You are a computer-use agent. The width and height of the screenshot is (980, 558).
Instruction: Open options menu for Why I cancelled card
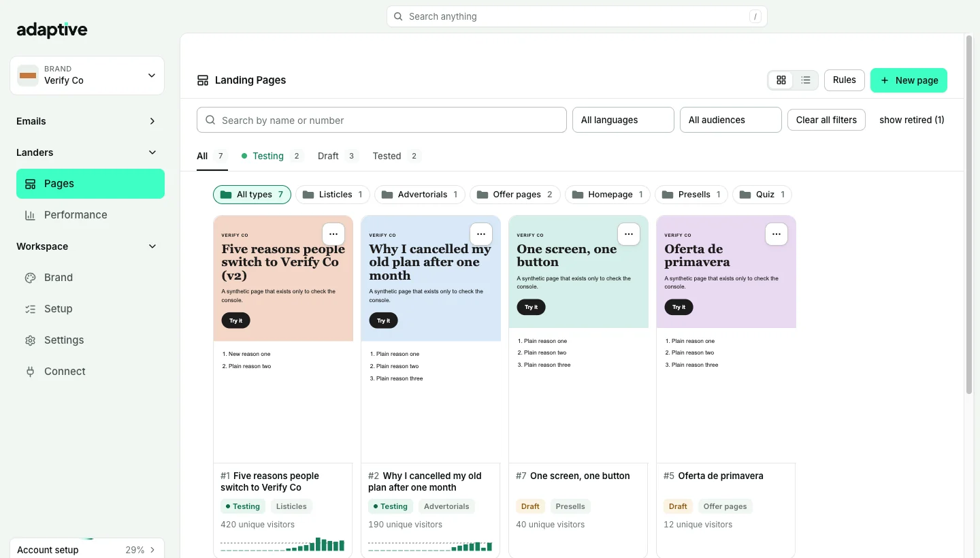[481, 234]
